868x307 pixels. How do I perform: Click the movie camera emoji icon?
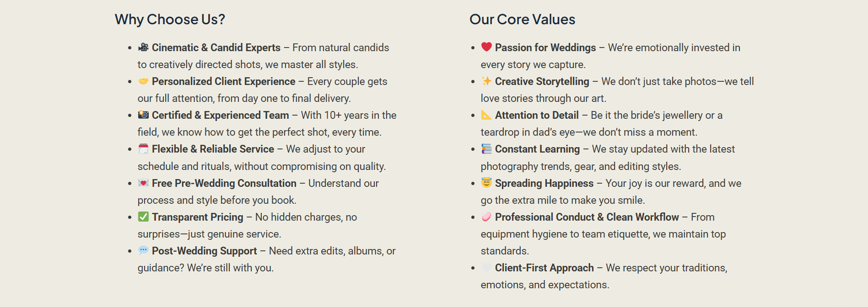point(143,47)
